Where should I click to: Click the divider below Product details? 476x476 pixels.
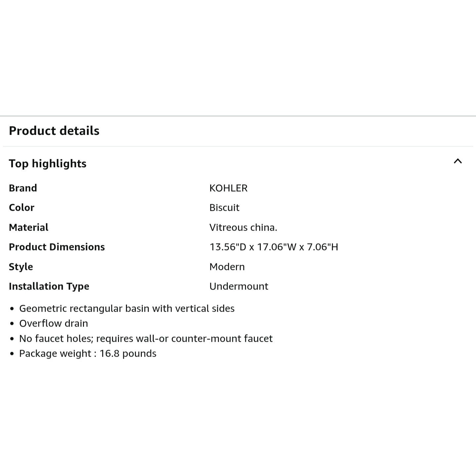[238, 146]
